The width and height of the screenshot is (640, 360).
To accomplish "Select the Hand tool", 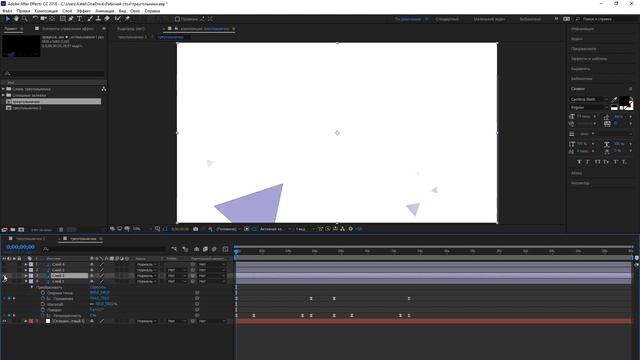I will point(16,19).
